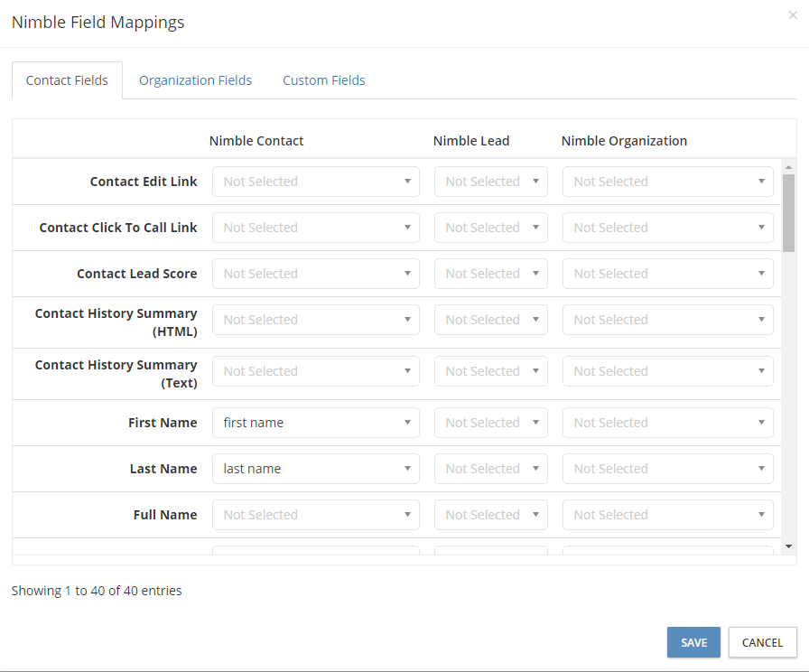Viewport: 809px width, 672px height.
Task: Click the First Name row label
Action: coord(163,423)
